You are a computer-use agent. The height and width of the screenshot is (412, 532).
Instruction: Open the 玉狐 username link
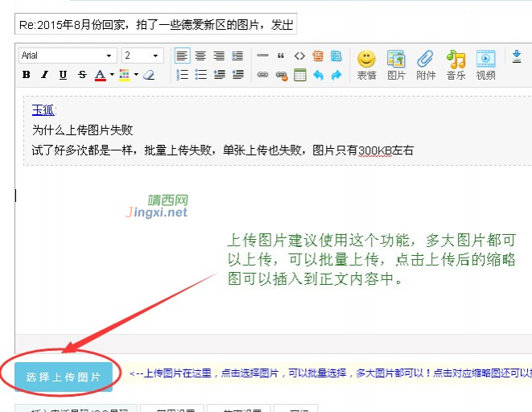point(43,110)
